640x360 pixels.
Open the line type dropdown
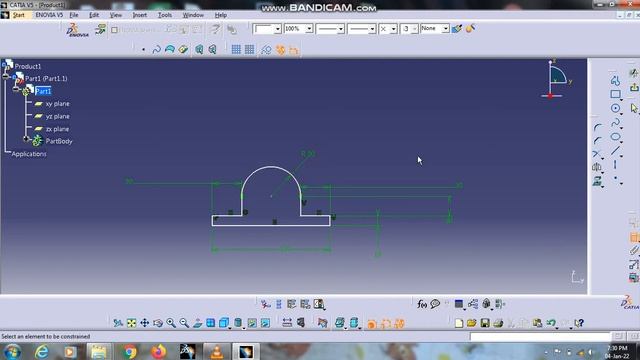372,29
